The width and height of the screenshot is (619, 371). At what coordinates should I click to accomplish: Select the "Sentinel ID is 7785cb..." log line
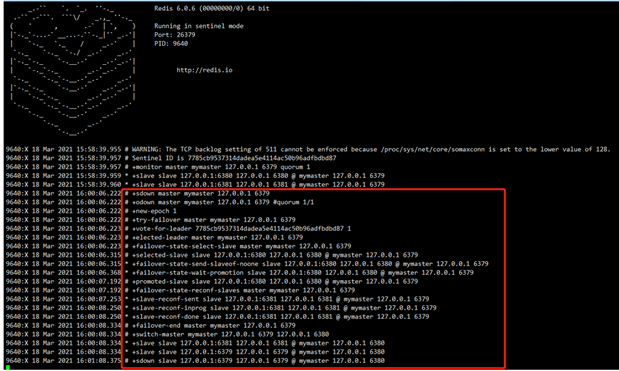coord(171,158)
